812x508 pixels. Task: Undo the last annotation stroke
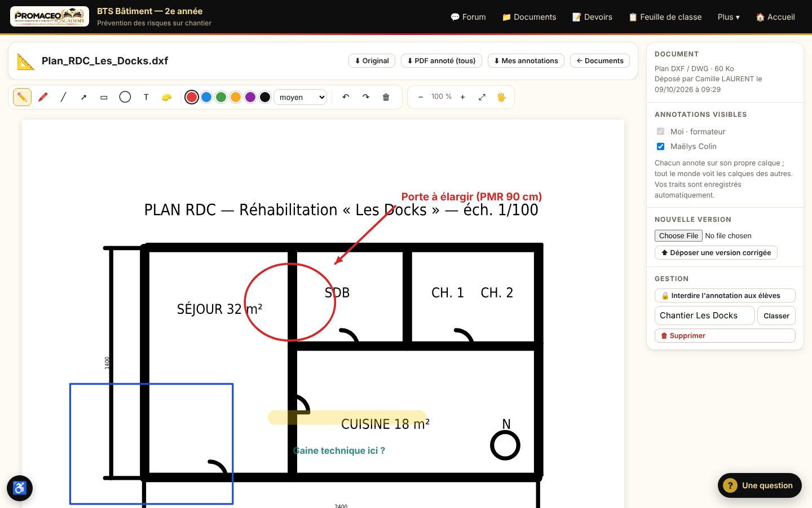[346, 97]
